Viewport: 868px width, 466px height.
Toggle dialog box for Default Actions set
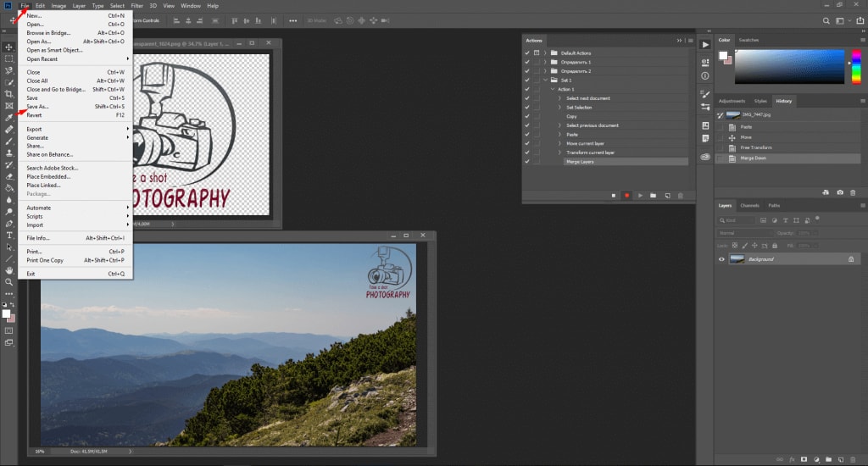(537, 53)
